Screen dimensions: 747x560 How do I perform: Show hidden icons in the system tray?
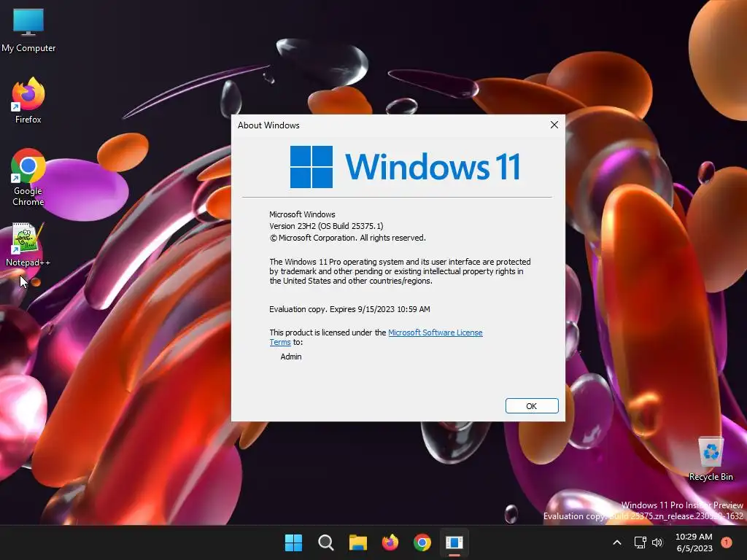617,542
